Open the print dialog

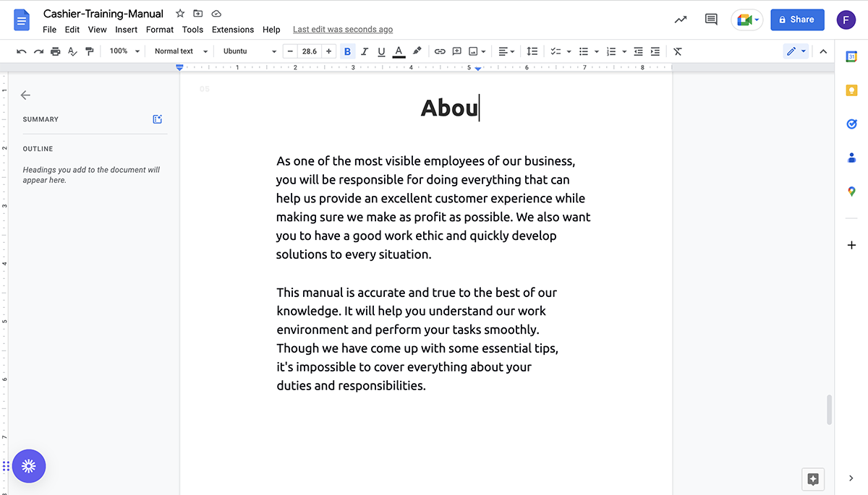coord(54,51)
